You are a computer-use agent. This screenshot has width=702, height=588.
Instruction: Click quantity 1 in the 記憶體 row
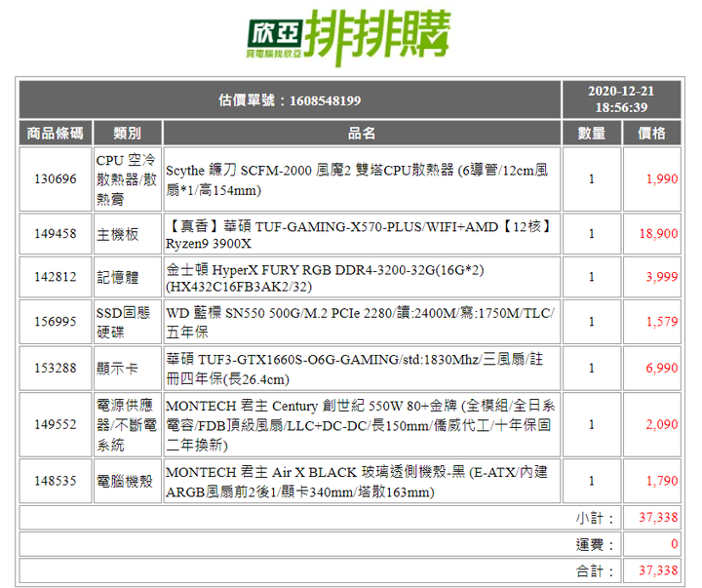click(x=592, y=277)
